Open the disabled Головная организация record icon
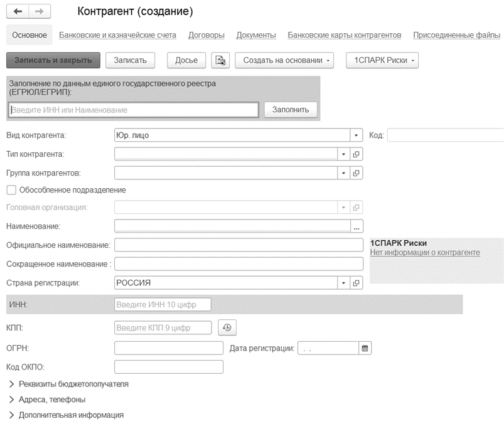 356,208
